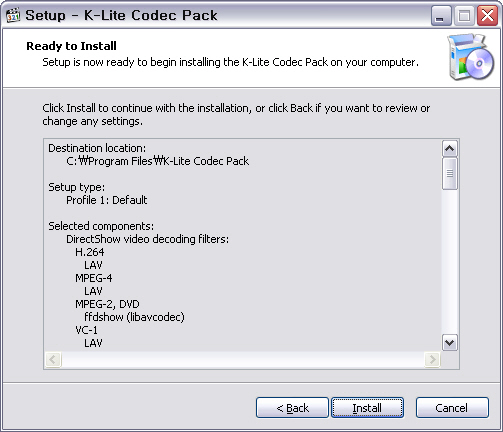
Task: Click the installer box and disc graphic
Action: pos(471,57)
